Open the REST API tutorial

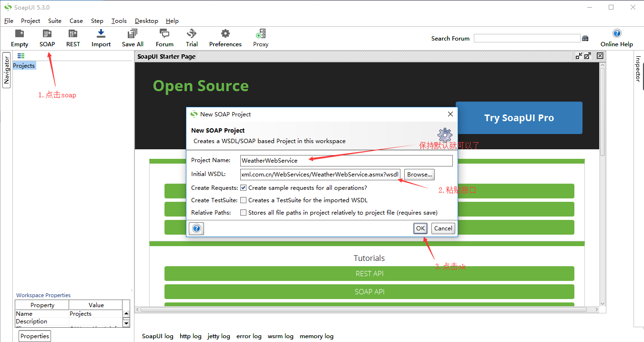pyautogui.click(x=369, y=274)
